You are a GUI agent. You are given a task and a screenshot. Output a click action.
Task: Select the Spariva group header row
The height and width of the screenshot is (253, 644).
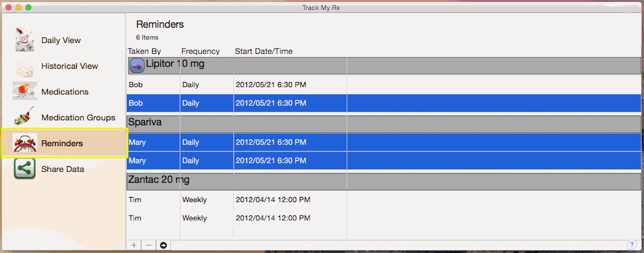[x=382, y=123]
